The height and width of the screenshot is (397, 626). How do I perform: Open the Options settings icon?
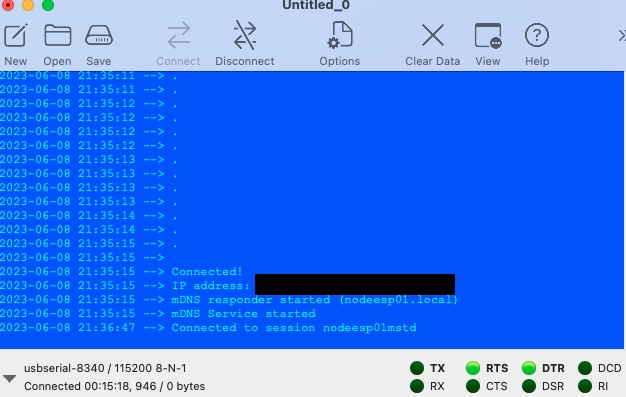coord(340,36)
